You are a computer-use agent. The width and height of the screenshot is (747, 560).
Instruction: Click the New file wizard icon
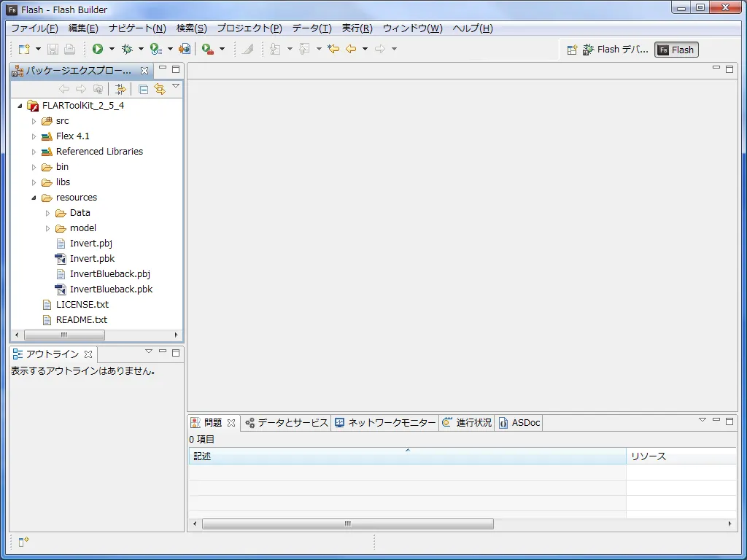point(24,49)
